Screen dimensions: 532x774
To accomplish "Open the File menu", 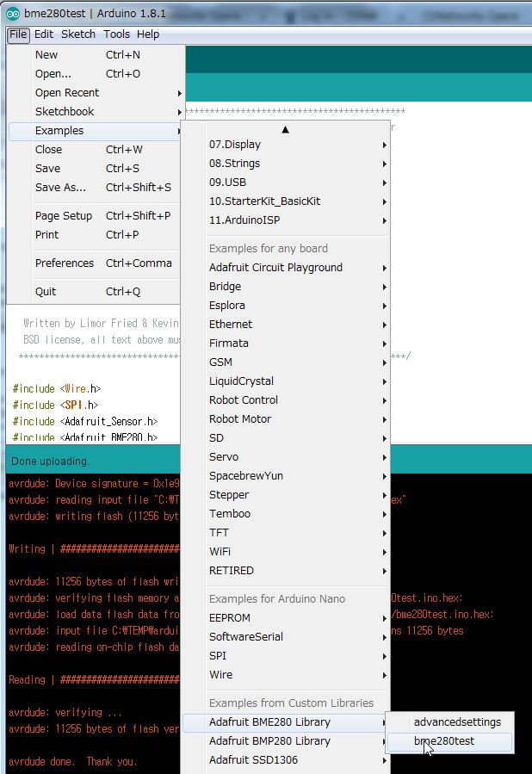I will [18, 34].
